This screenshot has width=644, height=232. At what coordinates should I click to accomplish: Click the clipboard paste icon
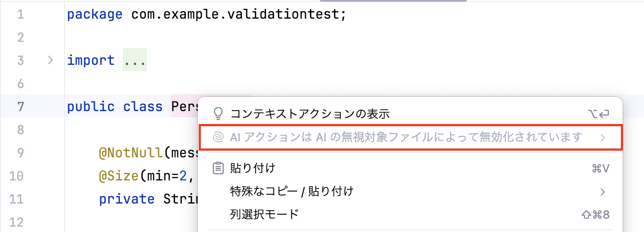click(x=218, y=168)
